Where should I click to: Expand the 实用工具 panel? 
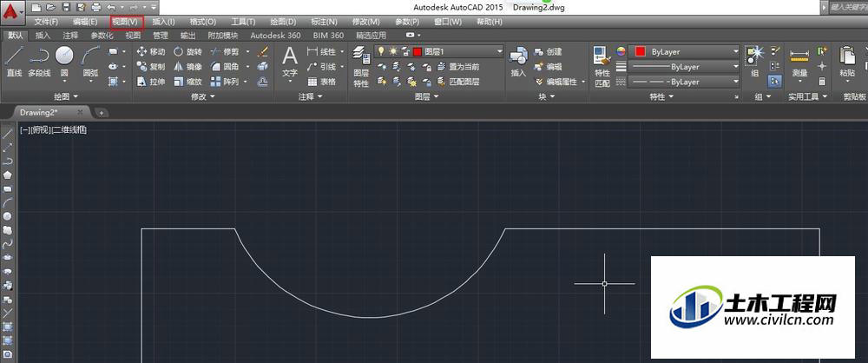click(807, 96)
